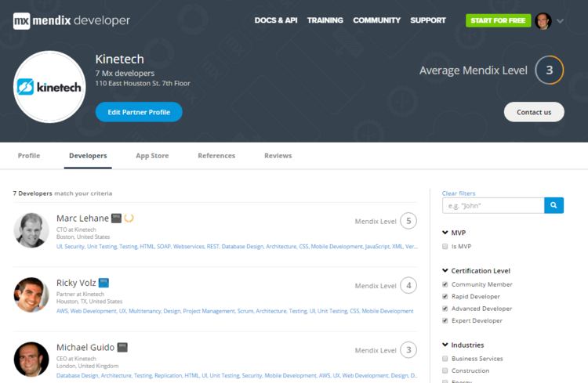The height and width of the screenshot is (383, 588).
Task: Click Database Design skill for Michael Guido
Action: click(78, 375)
